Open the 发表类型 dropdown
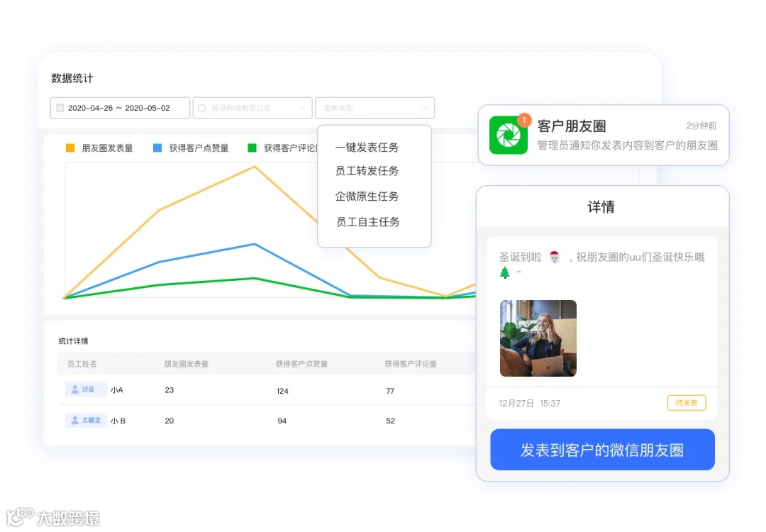 [374, 108]
